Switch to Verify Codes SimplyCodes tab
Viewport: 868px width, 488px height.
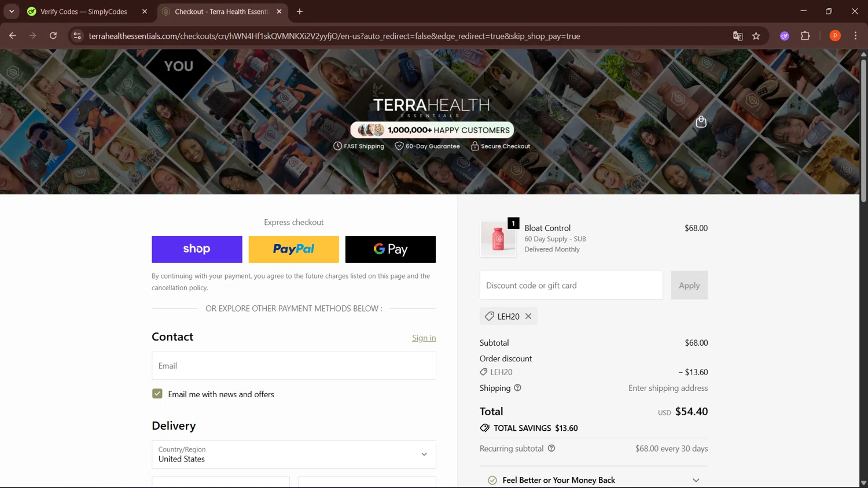tap(84, 12)
